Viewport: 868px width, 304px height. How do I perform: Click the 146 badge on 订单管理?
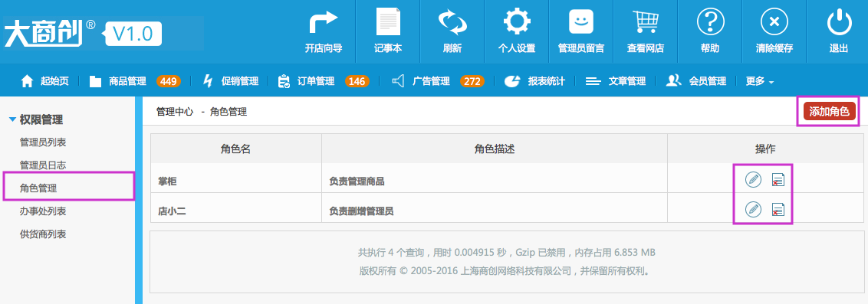click(357, 81)
